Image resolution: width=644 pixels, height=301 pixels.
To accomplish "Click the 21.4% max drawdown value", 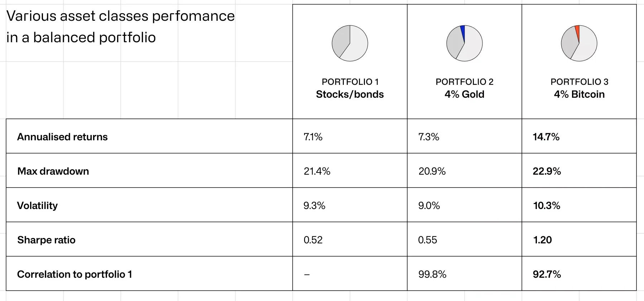I will 317,171.
